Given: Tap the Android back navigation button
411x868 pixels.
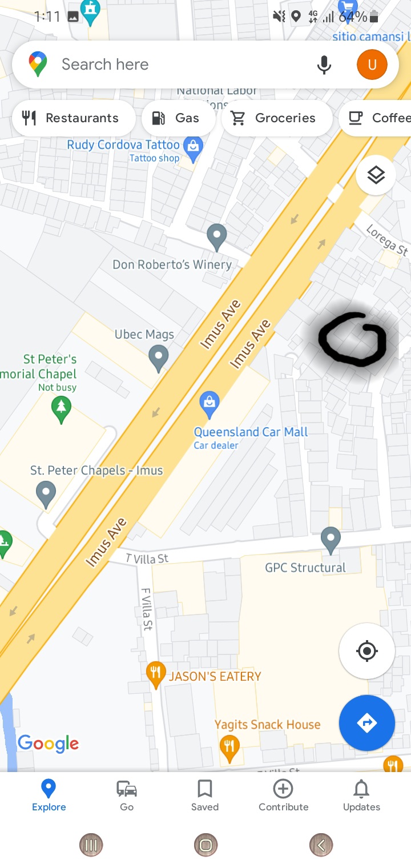Looking at the screenshot, I should (x=321, y=845).
